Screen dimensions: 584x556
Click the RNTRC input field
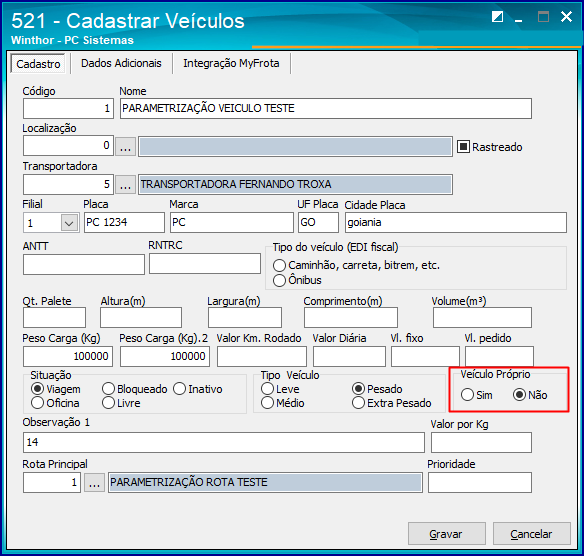point(205,264)
